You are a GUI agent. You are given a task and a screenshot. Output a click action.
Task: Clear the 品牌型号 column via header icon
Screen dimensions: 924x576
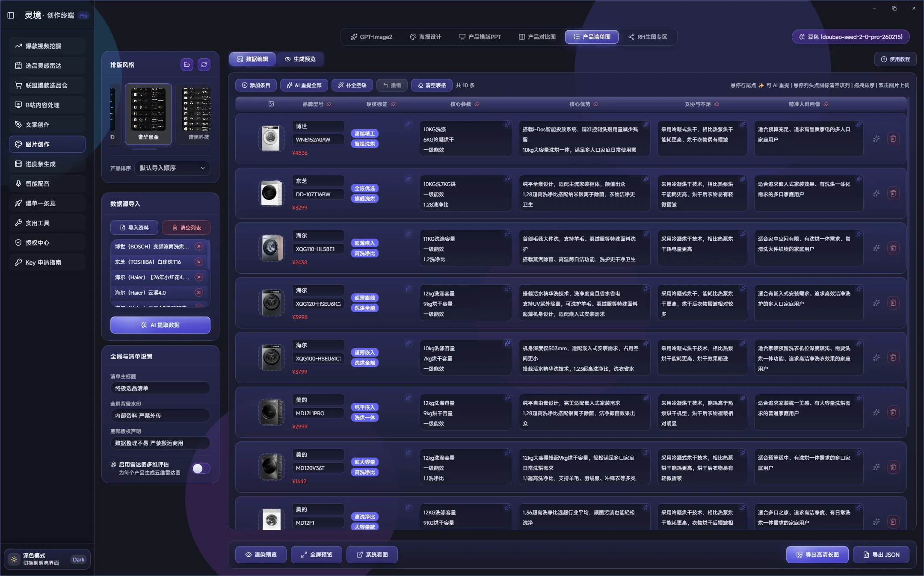pyautogui.click(x=329, y=104)
